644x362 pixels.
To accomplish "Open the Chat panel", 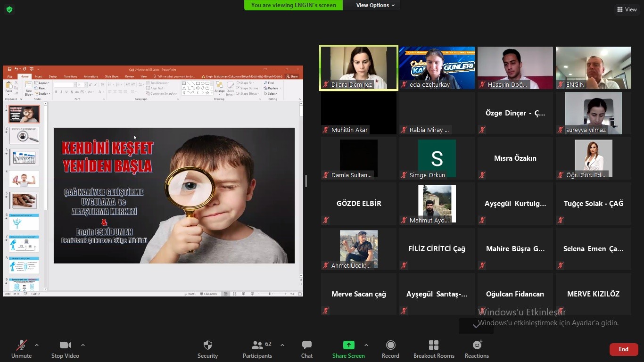I will (x=307, y=349).
